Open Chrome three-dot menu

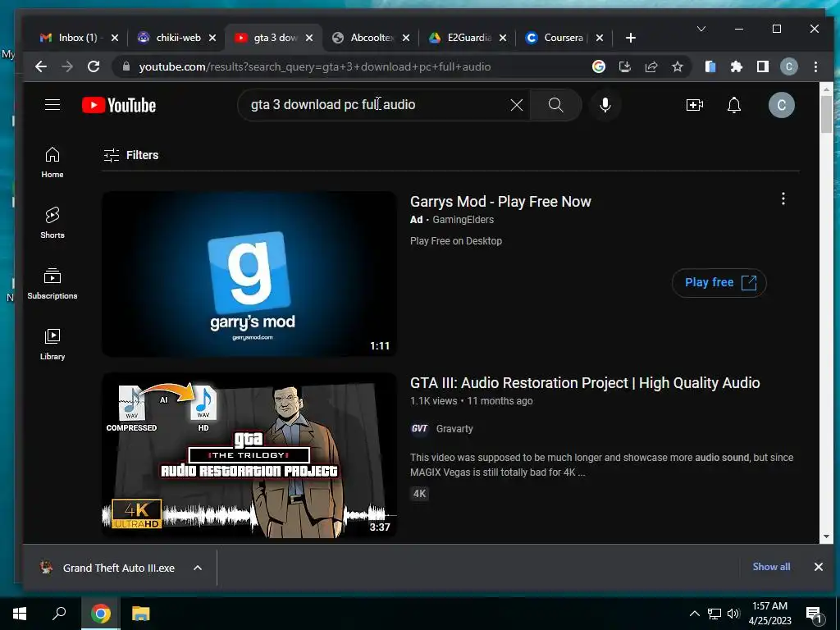click(x=815, y=66)
